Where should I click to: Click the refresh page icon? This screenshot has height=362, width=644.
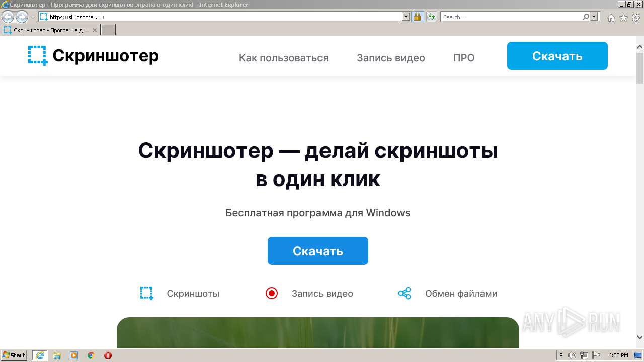[x=432, y=17]
